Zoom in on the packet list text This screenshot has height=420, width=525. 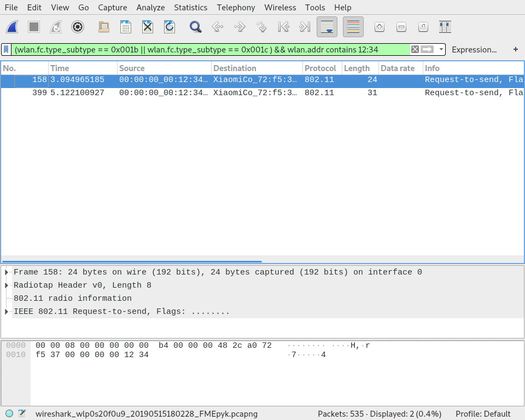[379, 26]
